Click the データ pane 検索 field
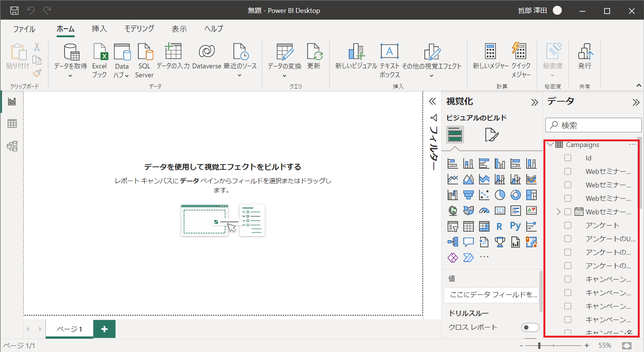Image resolution: width=644 pixels, height=352 pixels. pos(593,125)
